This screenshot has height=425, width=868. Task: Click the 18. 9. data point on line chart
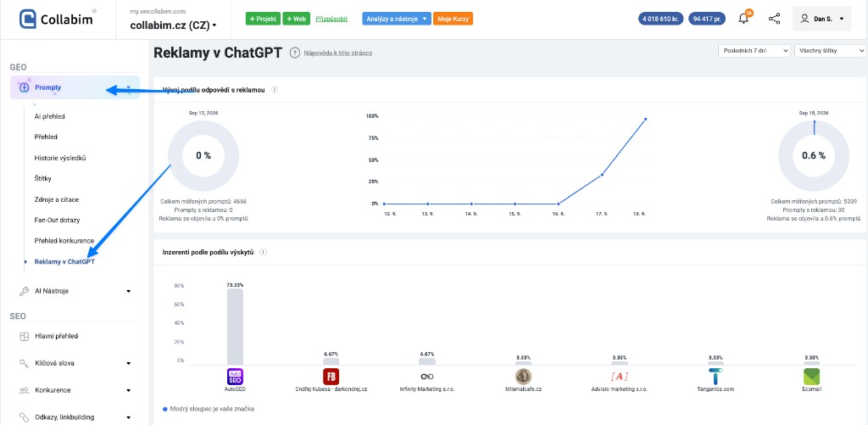pos(645,119)
